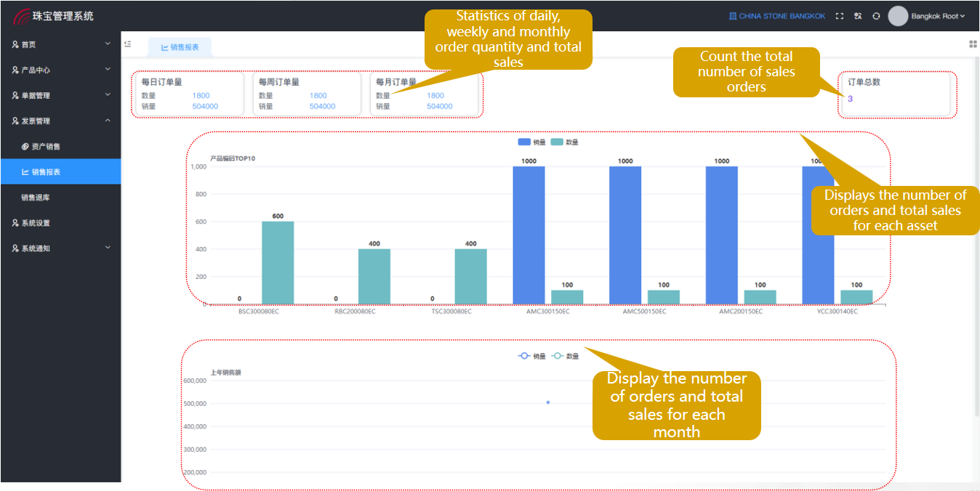Collapse the sidebar with the fold icon

[x=127, y=44]
